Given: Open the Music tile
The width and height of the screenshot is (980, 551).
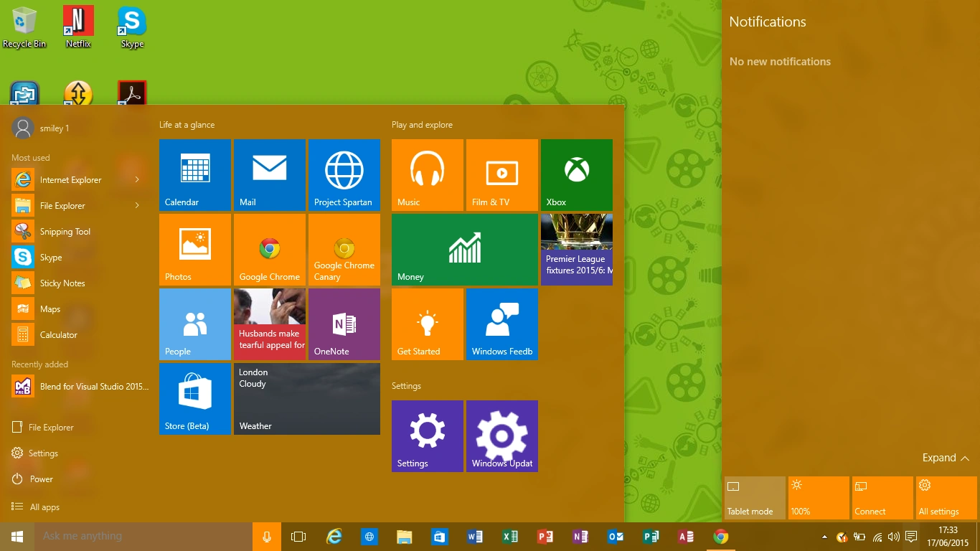Looking at the screenshot, I should coord(428,175).
